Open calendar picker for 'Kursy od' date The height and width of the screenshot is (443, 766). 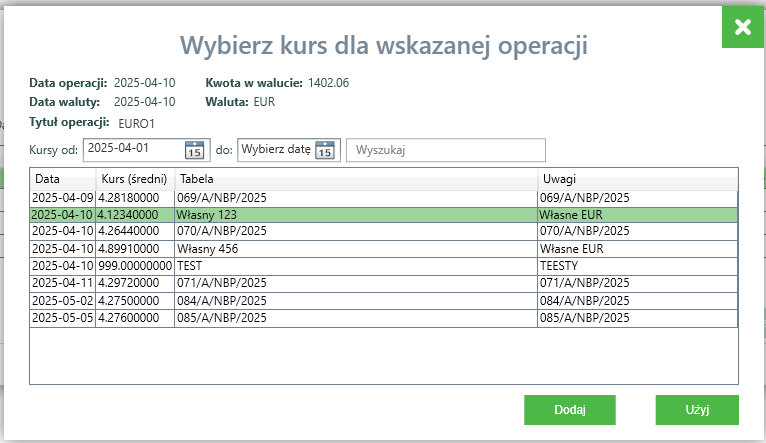click(194, 150)
